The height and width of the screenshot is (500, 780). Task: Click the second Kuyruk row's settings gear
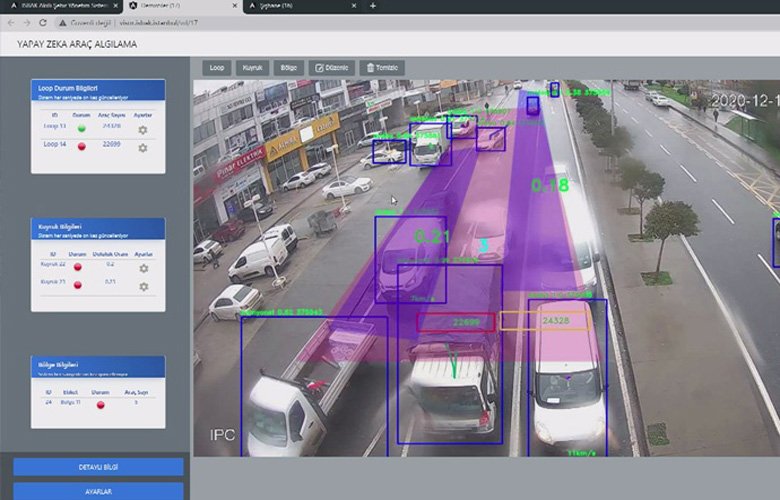point(143,286)
